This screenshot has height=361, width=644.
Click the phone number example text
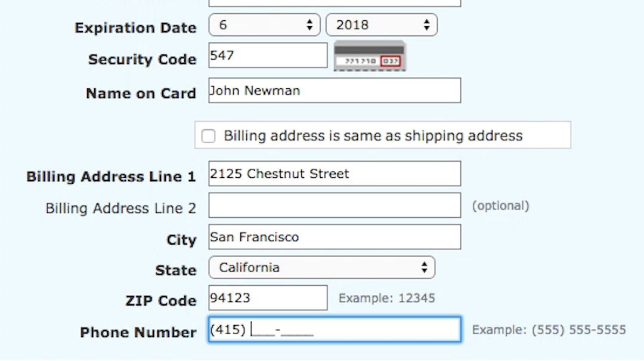tap(548, 329)
